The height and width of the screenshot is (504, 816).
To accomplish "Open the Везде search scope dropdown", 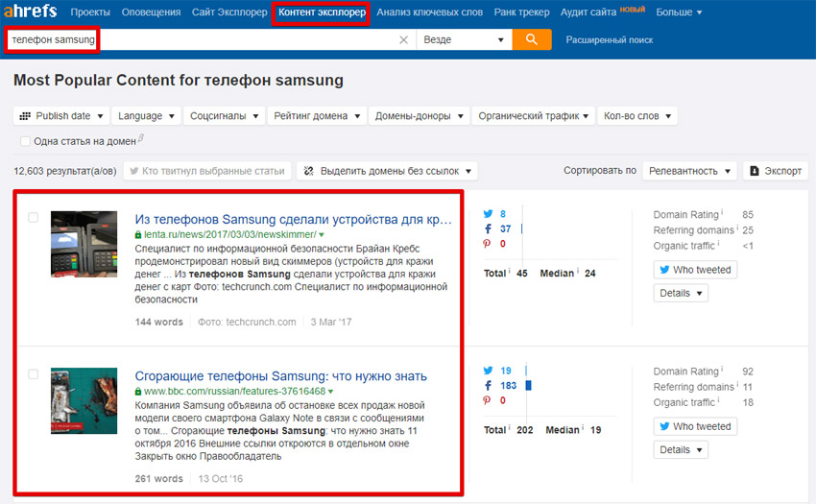I will pyautogui.click(x=464, y=39).
